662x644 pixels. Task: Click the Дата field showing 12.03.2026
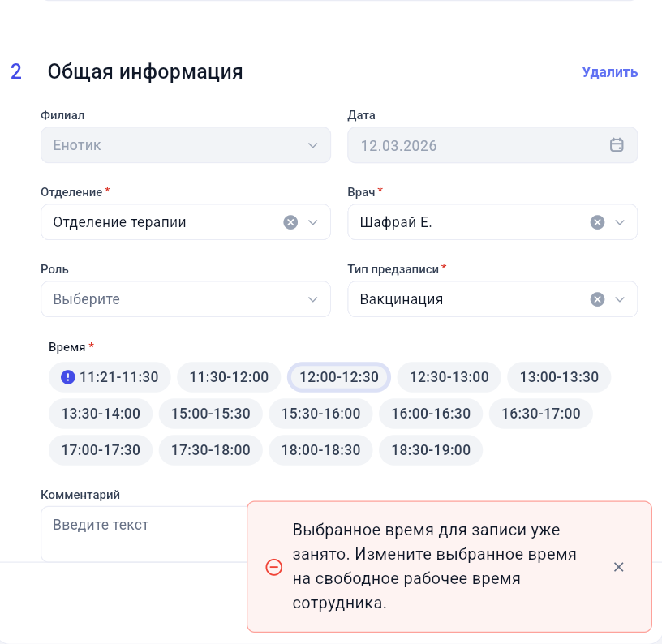pos(492,144)
